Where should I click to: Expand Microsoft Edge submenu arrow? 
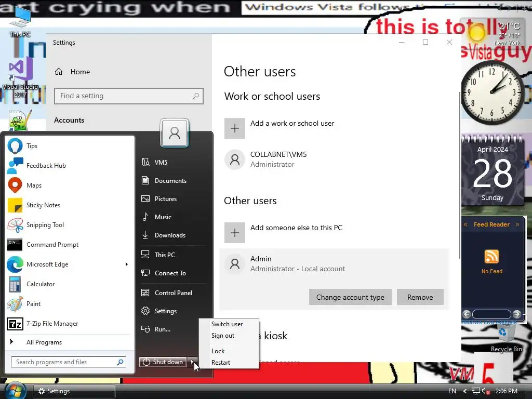(x=127, y=264)
